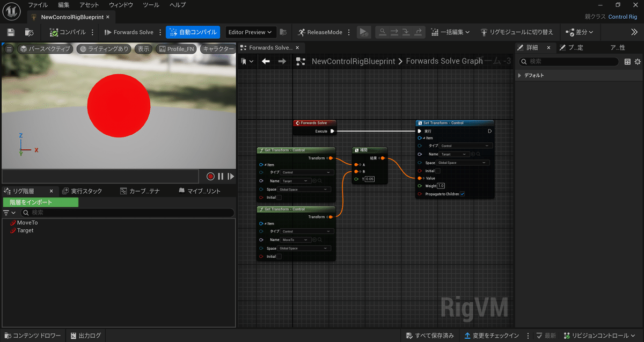Open コンテンツ ドロワー content drawer
Viewport: 644px width, 342px height.
33,336
